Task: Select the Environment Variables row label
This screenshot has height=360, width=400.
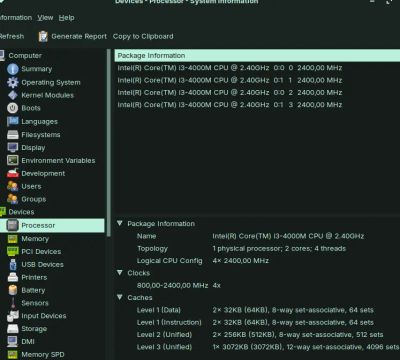Action: (58, 160)
